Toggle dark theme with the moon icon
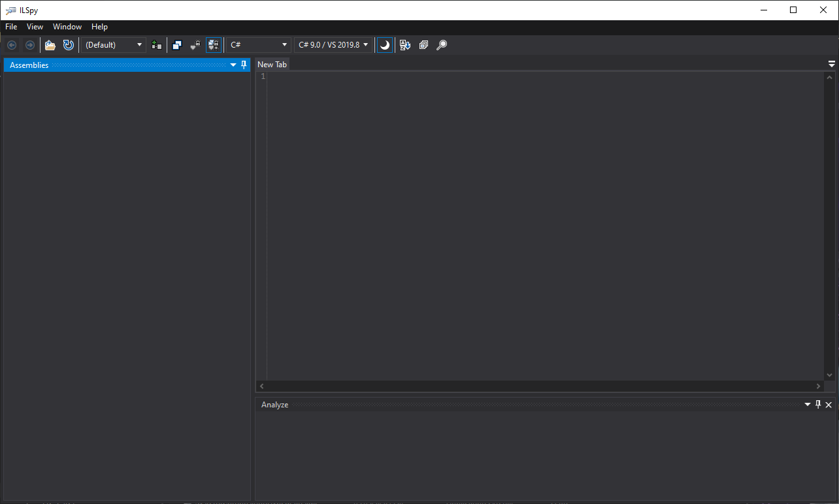The height and width of the screenshot is (504, 839). click(385, 45)
